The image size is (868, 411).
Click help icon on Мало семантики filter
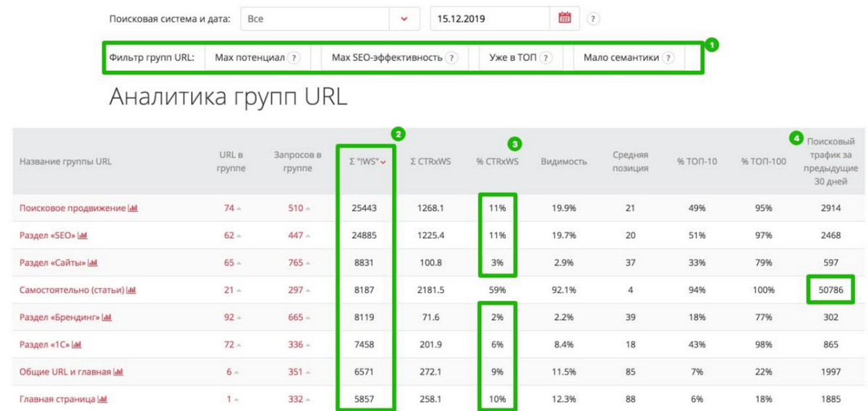[668, 58]
